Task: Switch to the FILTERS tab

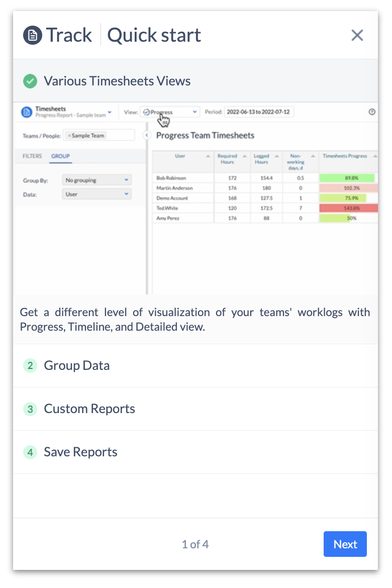Action: [x=32, y=156]
